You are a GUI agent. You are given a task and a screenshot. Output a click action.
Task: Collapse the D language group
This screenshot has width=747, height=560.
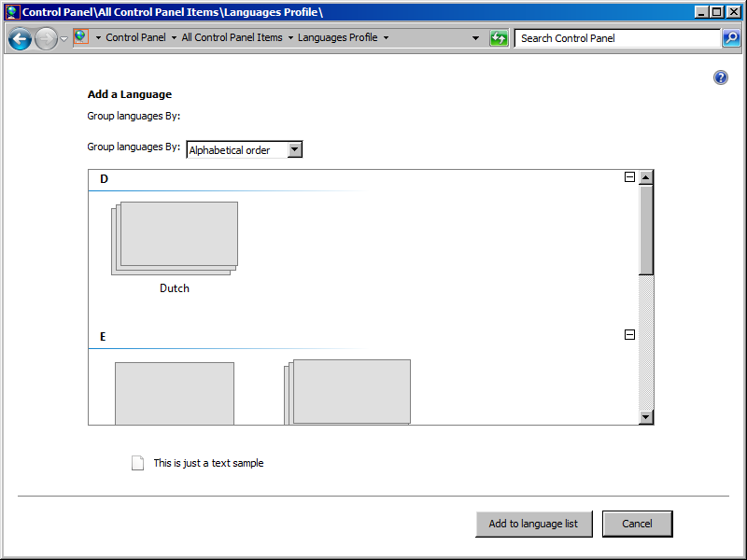630,175
